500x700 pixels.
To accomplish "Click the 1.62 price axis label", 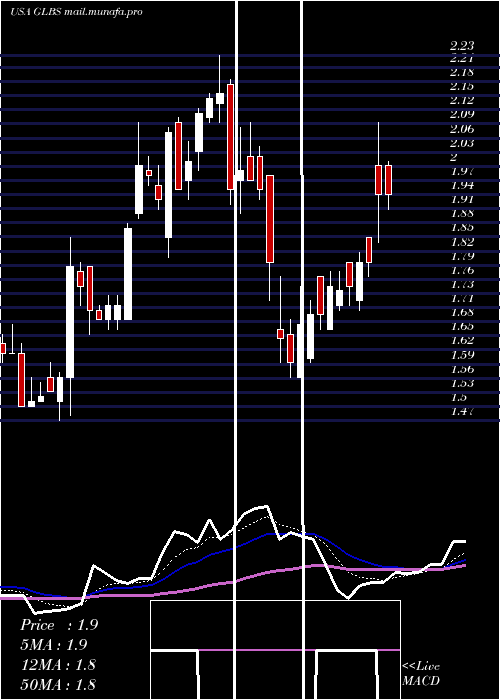I will pyautogui.click(x=462, y=340).
